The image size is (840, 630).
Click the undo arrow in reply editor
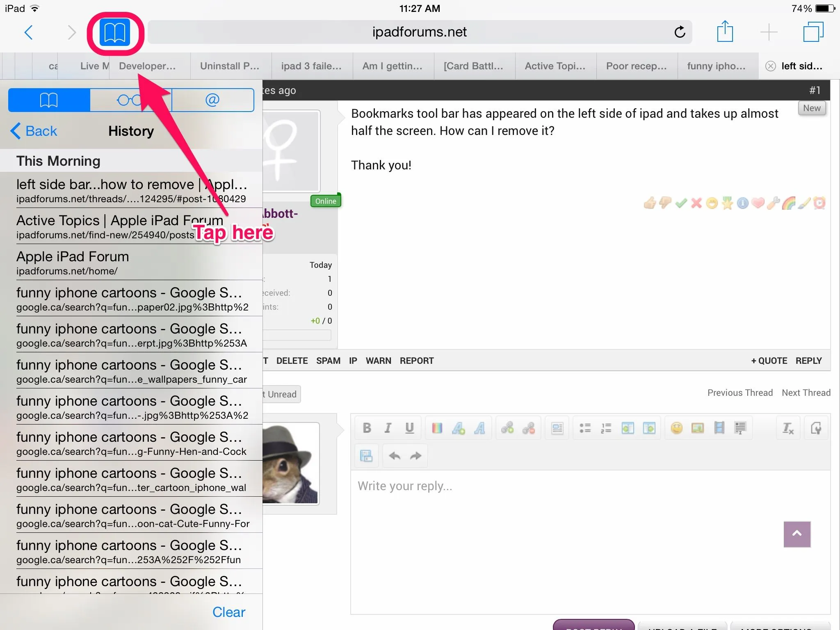pos(395,456)
